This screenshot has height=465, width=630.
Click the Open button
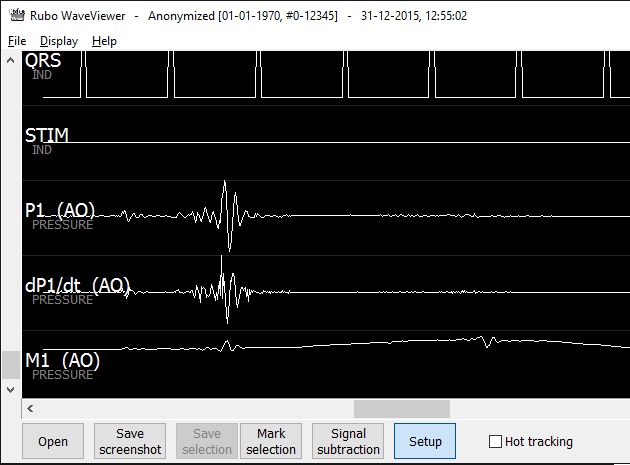(x=53, y=441)
